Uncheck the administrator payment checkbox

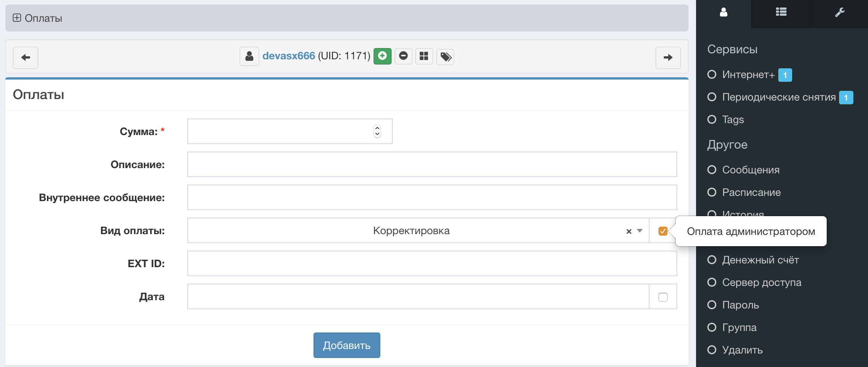tap(663, 231)
